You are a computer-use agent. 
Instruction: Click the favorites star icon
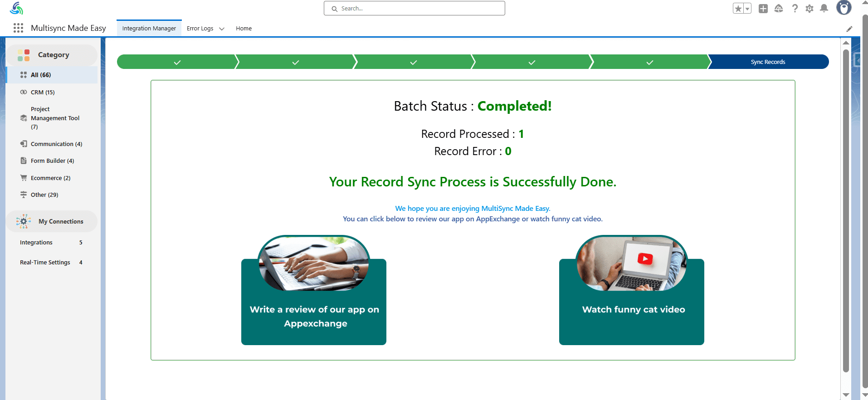(x=738, y=9)
